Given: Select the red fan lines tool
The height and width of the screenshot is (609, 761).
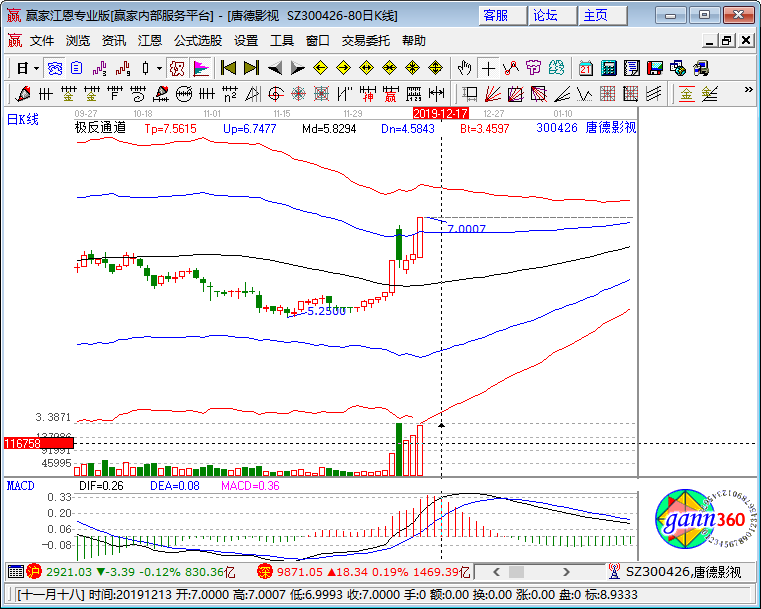Looking at the screenshot, I should (493, 94).
